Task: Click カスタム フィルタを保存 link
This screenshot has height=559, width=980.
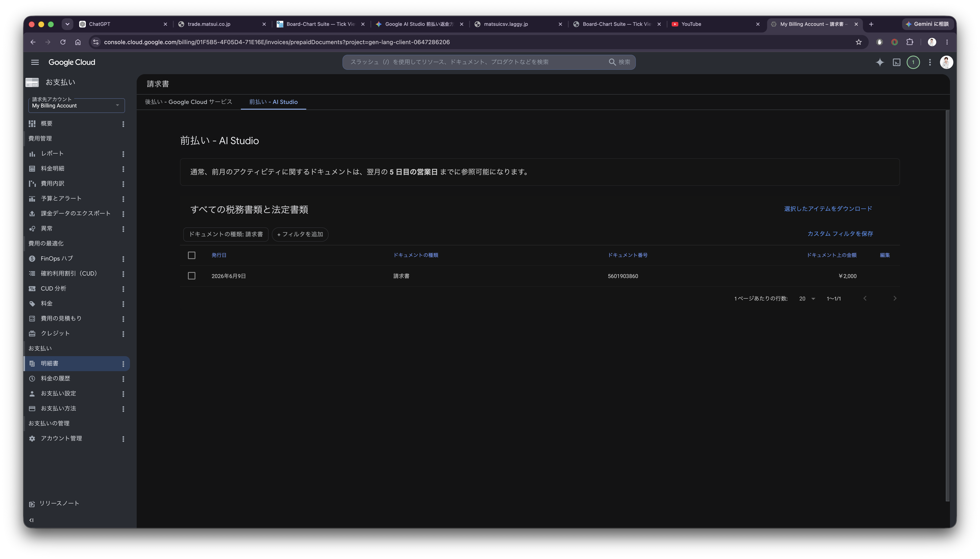Action: (840, 234)
